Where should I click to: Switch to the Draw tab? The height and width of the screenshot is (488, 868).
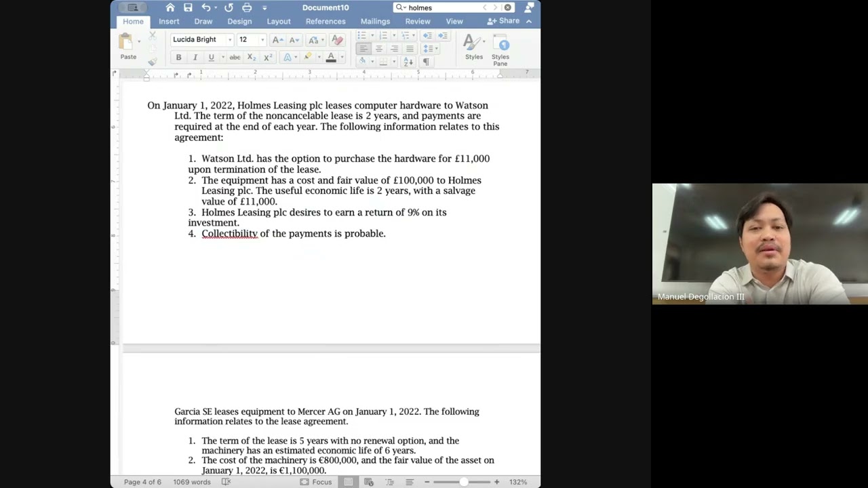pyautogui.click(x=203, y=21)
